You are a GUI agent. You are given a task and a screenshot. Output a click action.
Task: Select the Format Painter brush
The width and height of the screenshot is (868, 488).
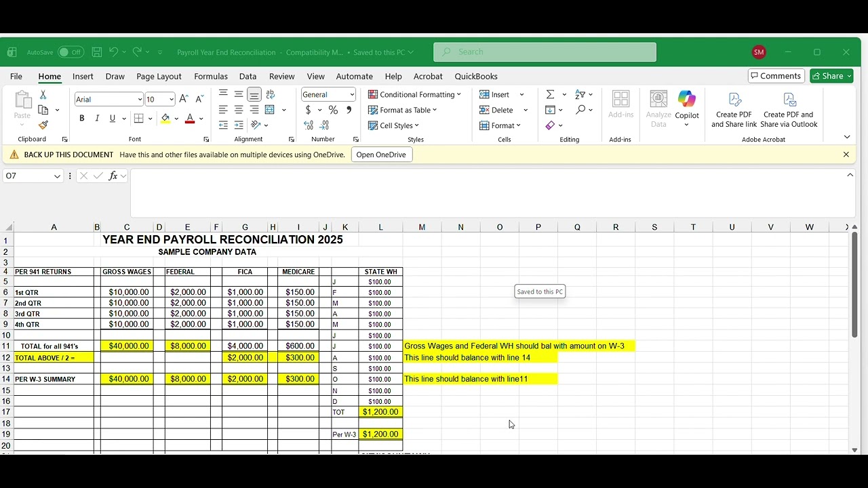point(43,125)
